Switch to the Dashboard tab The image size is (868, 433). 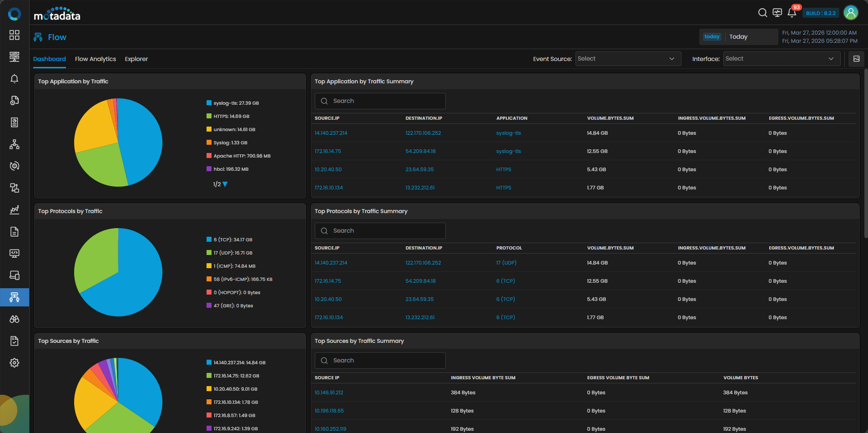pyautogui.click(x=50, y=59)
